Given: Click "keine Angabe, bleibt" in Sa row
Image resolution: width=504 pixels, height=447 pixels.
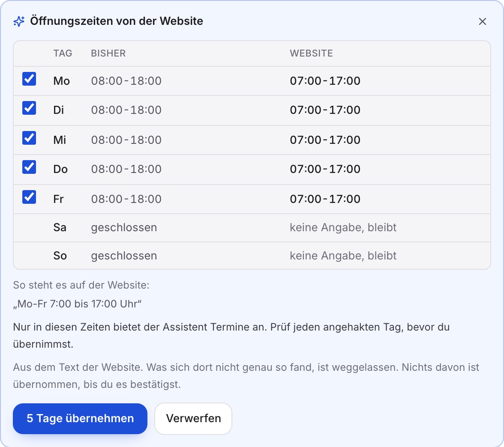Looking at the screenshot, I should click(x=343, y=228).
